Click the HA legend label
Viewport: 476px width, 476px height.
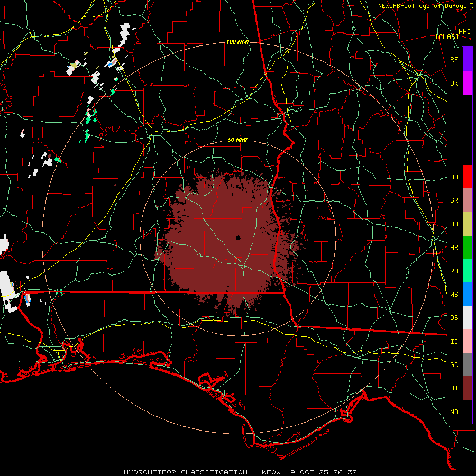(454, 177)
